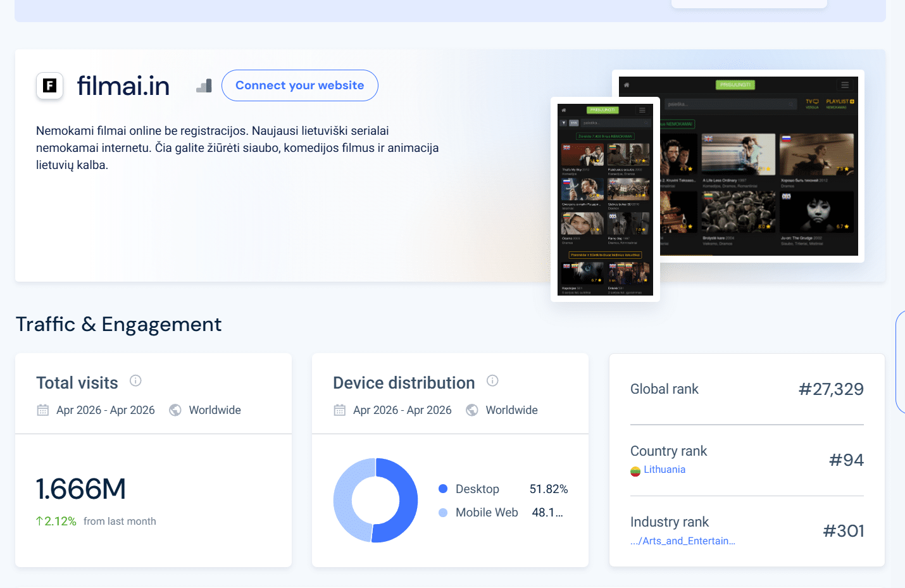The image size is (905, 588).
Task: Click the Connect your website button
Action: coord(300,85)
